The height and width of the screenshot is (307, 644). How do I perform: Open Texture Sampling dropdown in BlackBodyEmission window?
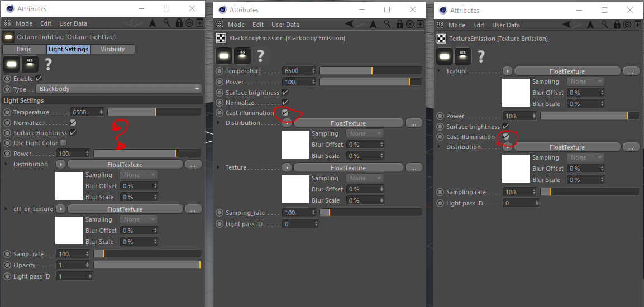[x=365, y=178]
